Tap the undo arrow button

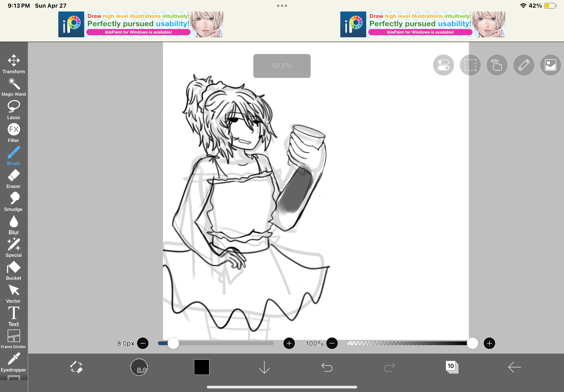(327, 367)
